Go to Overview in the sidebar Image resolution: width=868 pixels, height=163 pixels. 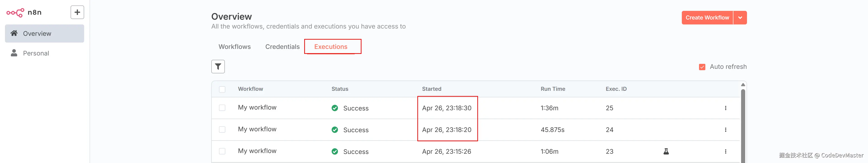(x=37, y=34)
